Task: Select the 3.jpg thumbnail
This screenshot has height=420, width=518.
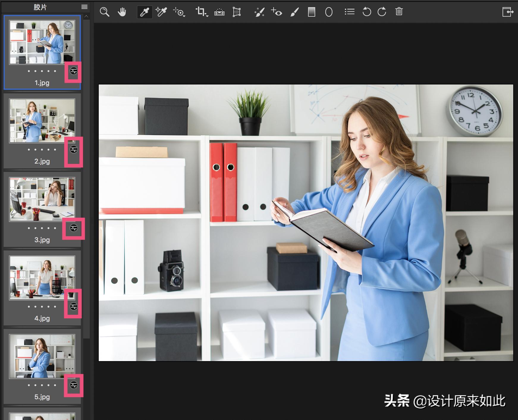Action: [42, 199]
